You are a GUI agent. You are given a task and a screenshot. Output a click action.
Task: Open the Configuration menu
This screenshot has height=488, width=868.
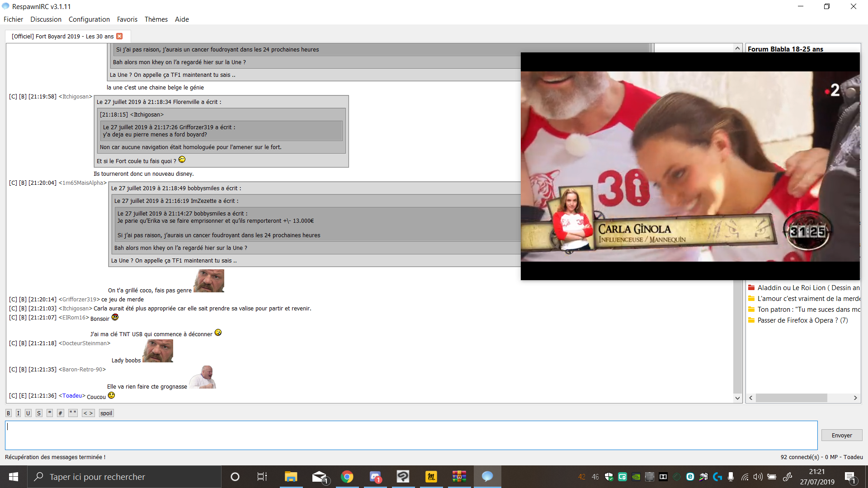pos(89,19)
